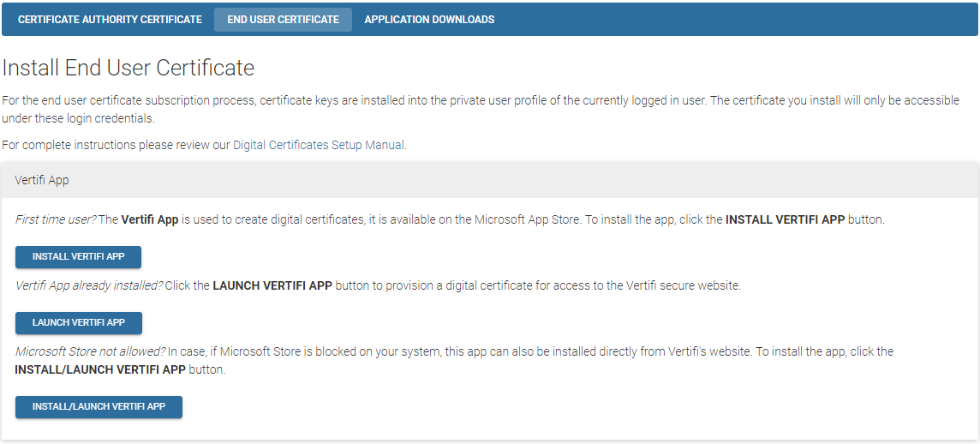Click the 'Microsoft Store not allowed?' text
The image size is (980, 444).
(x=90, y=351)
